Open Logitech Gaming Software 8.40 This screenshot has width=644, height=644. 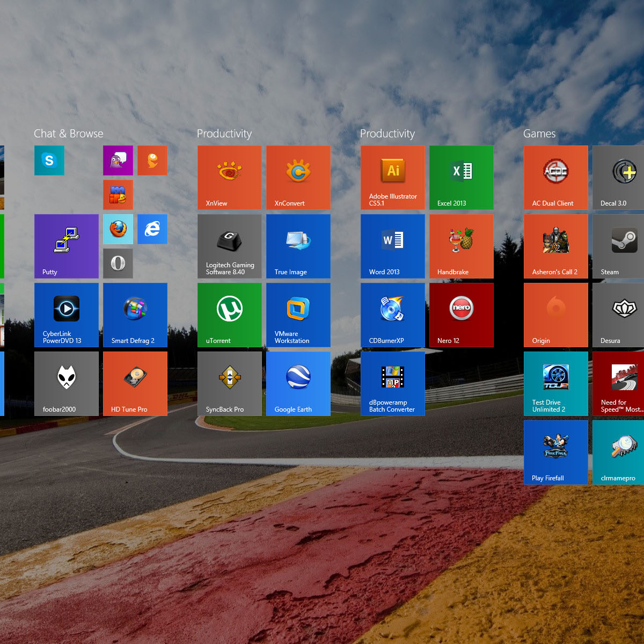(230, 246)
